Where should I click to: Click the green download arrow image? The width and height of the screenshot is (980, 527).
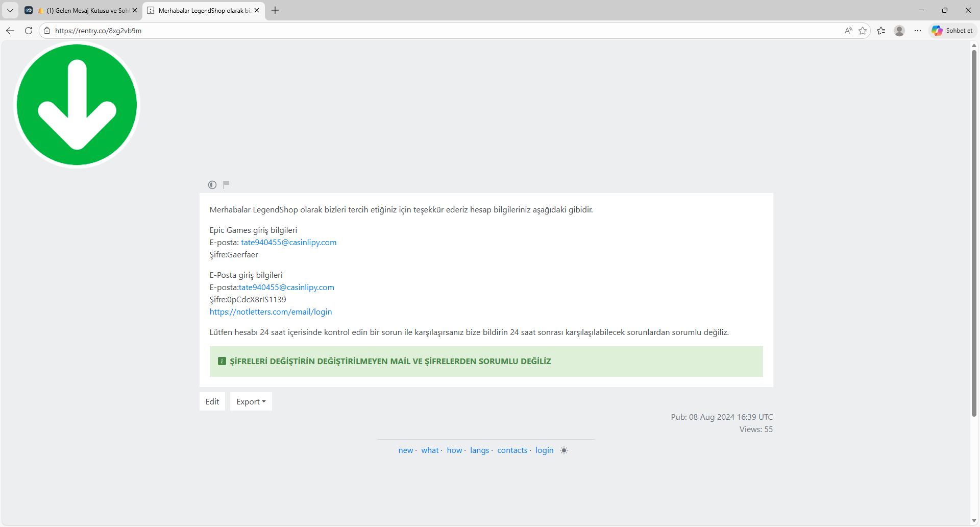coord(77,105)
